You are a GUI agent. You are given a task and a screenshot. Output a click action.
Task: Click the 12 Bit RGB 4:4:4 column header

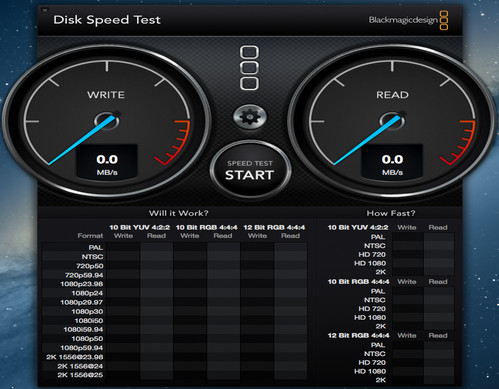(274, 227)
